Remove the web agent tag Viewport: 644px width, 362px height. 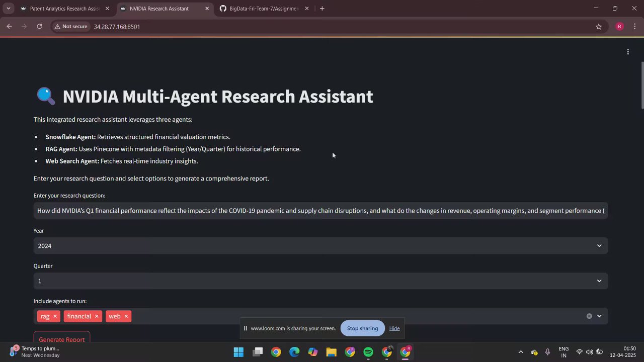[x=126, y=316]
